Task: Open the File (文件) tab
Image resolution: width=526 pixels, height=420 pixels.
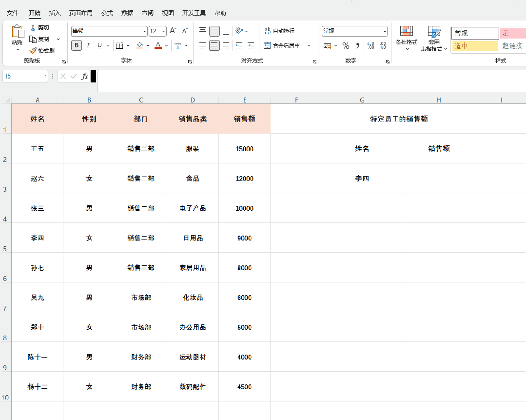Action: tap(13, 13)
